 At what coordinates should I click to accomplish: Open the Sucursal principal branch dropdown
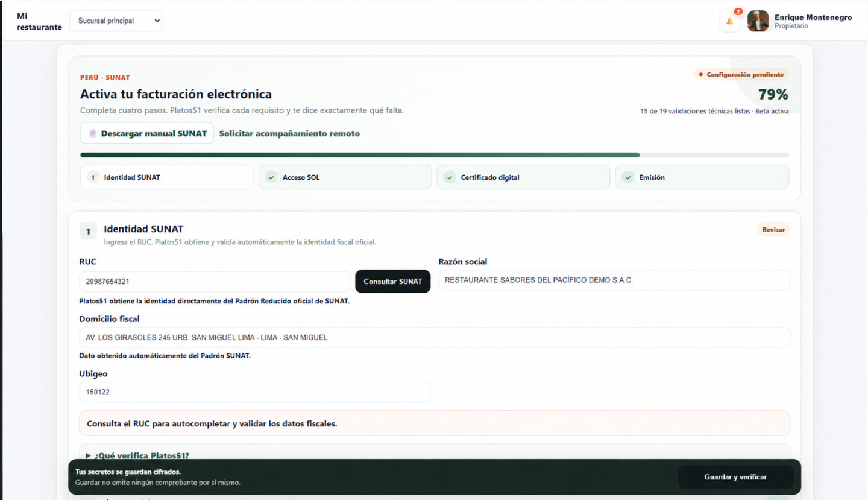(116, 21)
